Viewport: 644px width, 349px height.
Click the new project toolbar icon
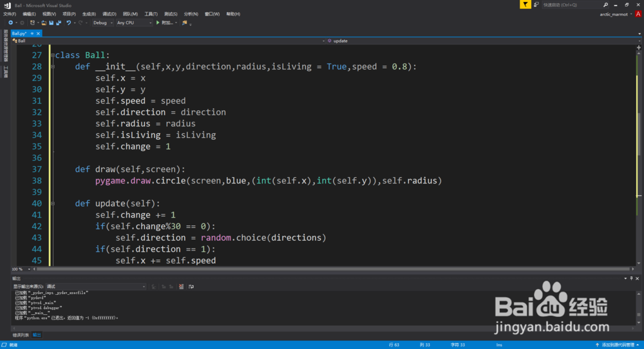32,23
